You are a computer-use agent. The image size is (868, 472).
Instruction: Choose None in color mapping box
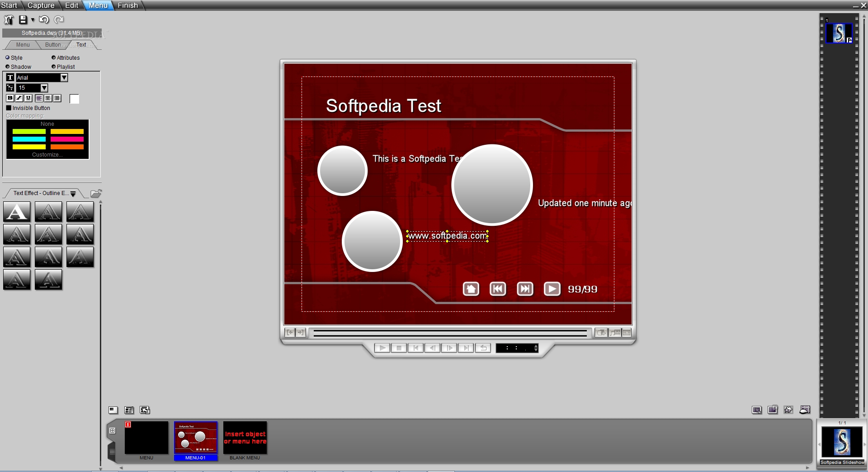[47, 124]
